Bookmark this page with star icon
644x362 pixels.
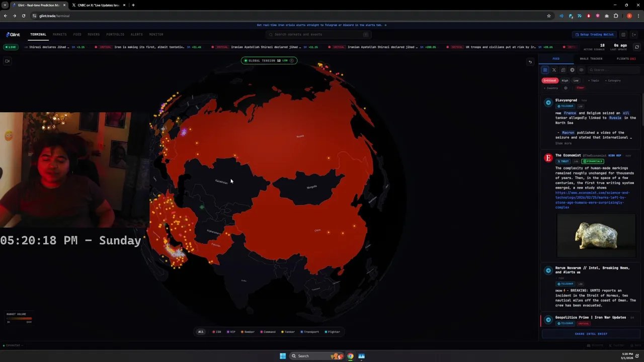click(549, 16)
